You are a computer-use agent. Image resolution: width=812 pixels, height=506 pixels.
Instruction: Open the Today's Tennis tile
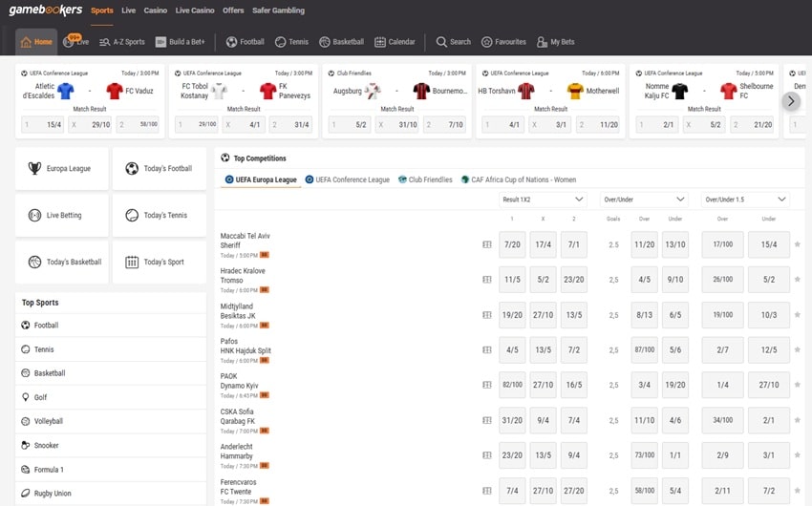click(x=159, y=215)
